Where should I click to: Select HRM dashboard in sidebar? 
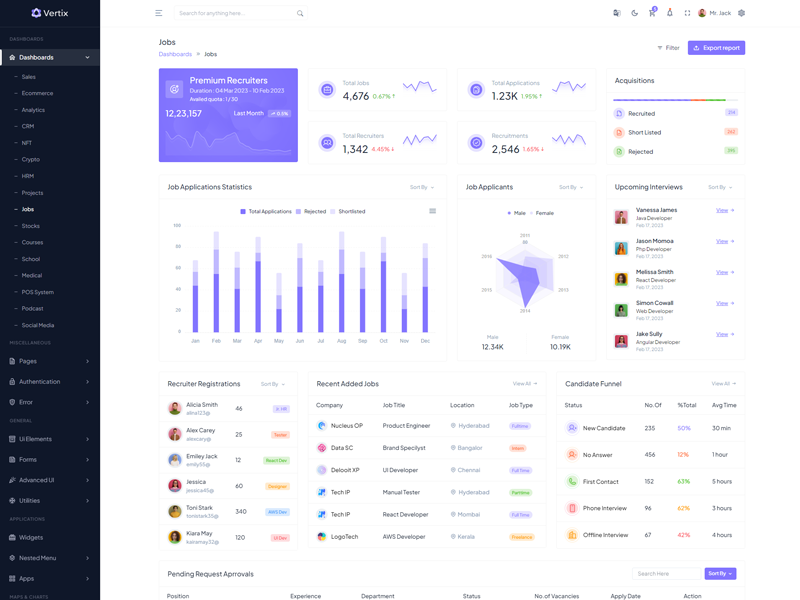click(28, 176)
